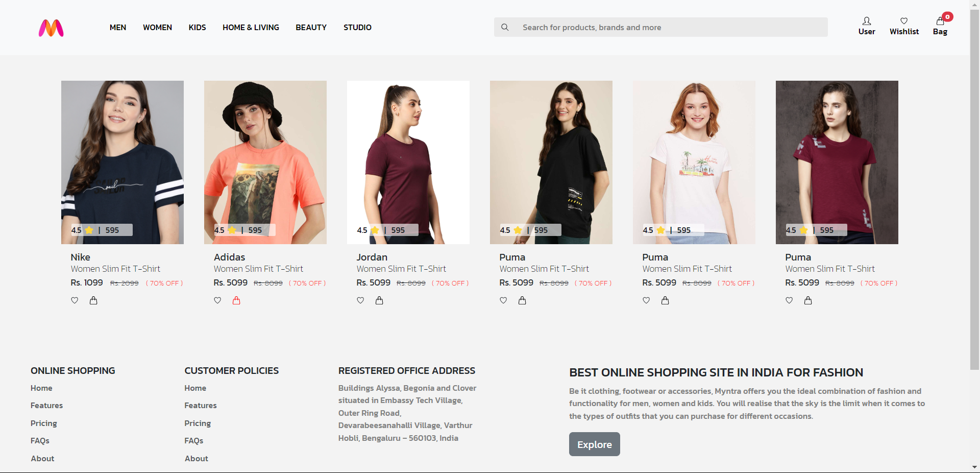Image resolution: width=980 pixels, height=473 pixels.
Task: Click the ONLINE SHOPPING footer heading
Action: click(x=73, y=371)
